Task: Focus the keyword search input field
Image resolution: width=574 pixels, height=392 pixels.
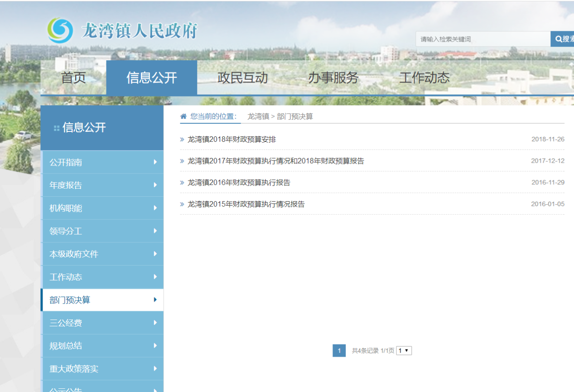Action: pos(482,39)
